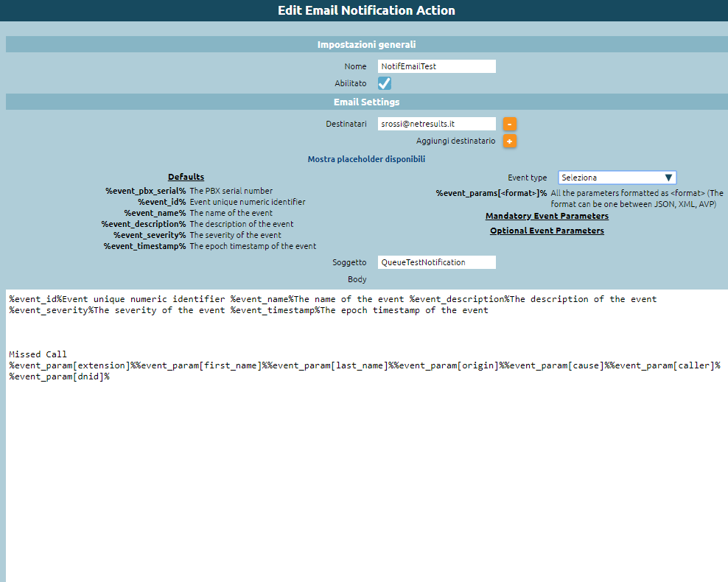Click %event_timestamp% placeholder in Defaults
The width and height of the screenshot is (728, 582).
[x=144, y=247]
